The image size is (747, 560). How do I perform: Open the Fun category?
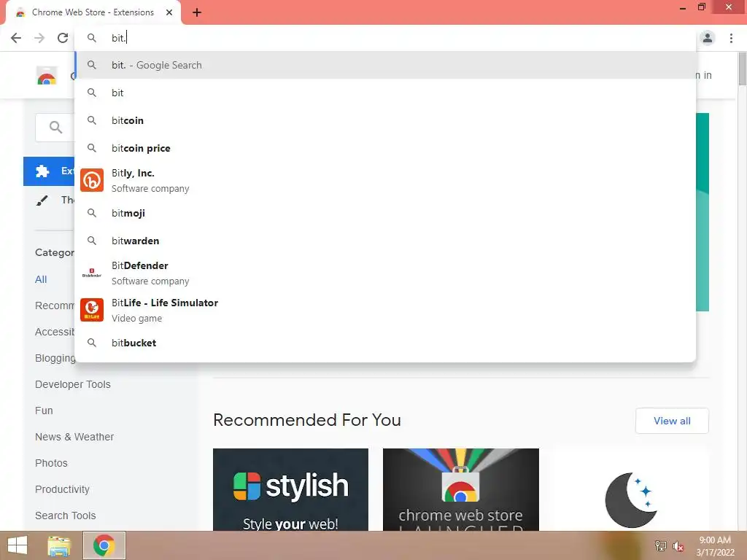pyautogui.click(x=44, y=411)
